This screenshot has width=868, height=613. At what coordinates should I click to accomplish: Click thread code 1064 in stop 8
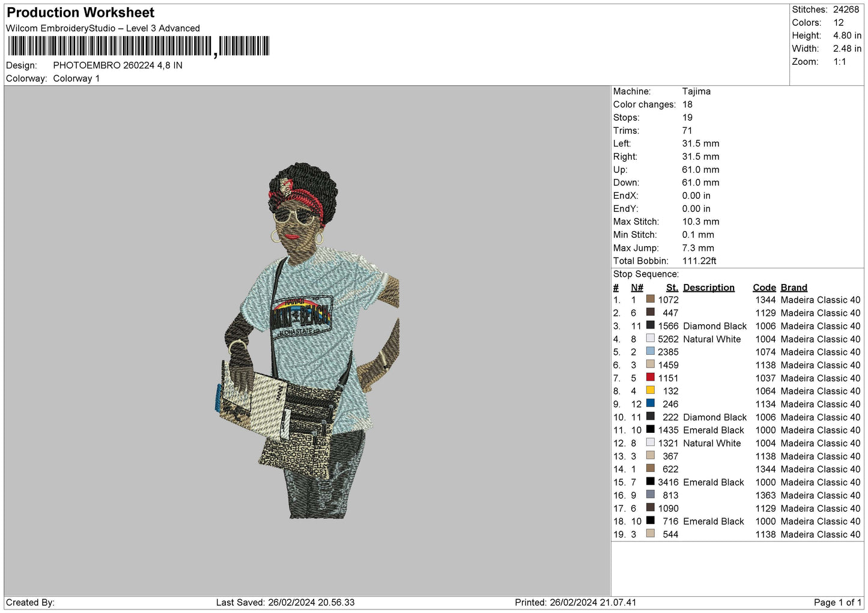765,391
